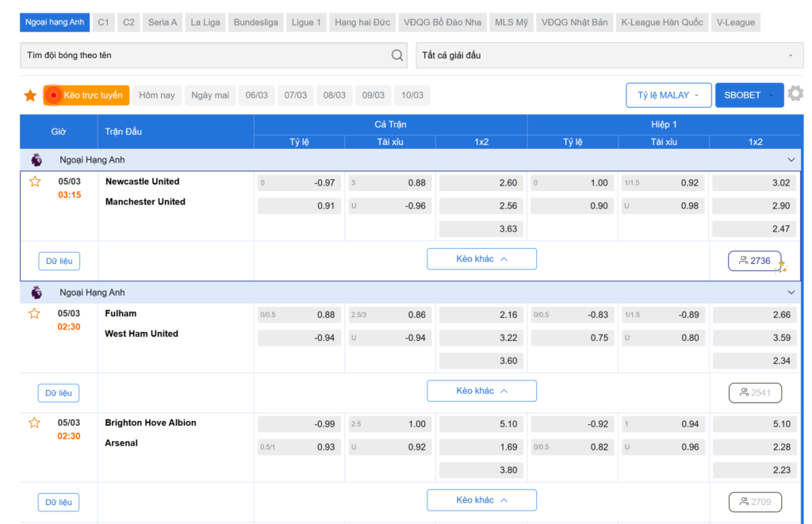
Task: Toggle Kèo trực tuyến live odds
Action: (x=86, y=95)
